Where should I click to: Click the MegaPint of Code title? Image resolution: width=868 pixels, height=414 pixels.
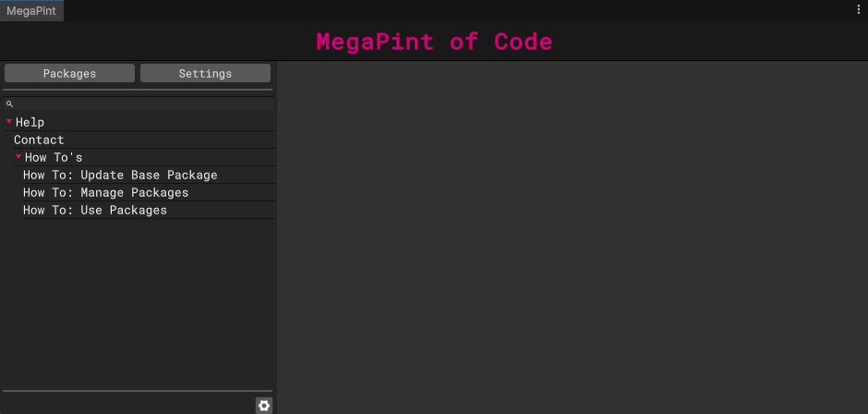(434, 42)
